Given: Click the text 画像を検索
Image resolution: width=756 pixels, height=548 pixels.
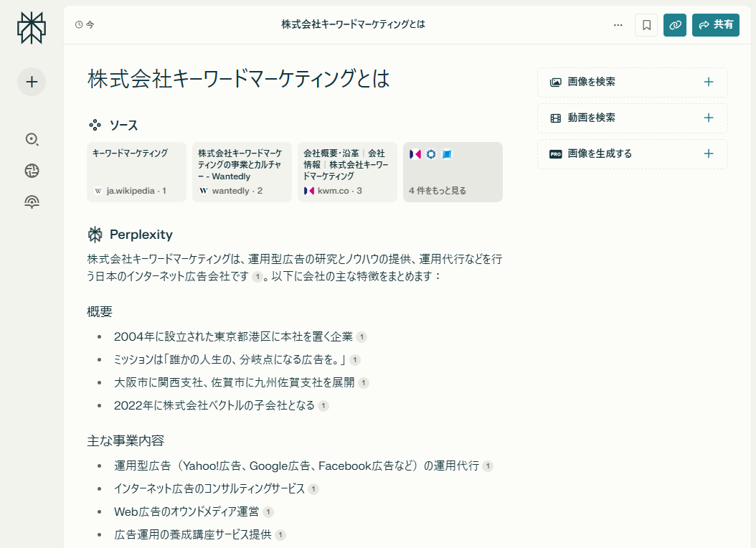Looking at the screenshot, I should 591,82.
